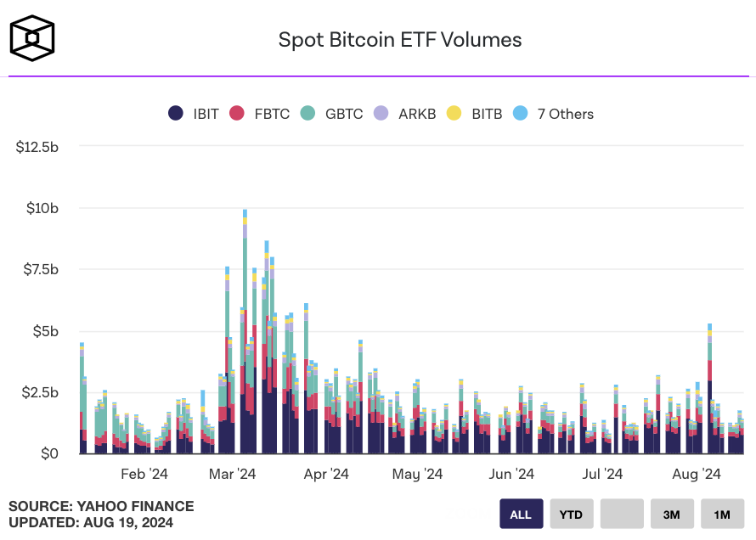The image size is (756, 540).
Task: Click the Aug '24 axis label
Action: (697, 474)
